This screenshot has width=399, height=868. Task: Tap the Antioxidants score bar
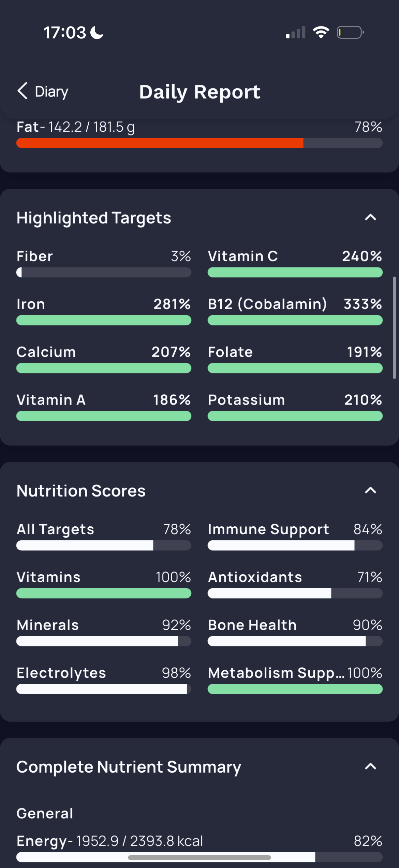295,593
